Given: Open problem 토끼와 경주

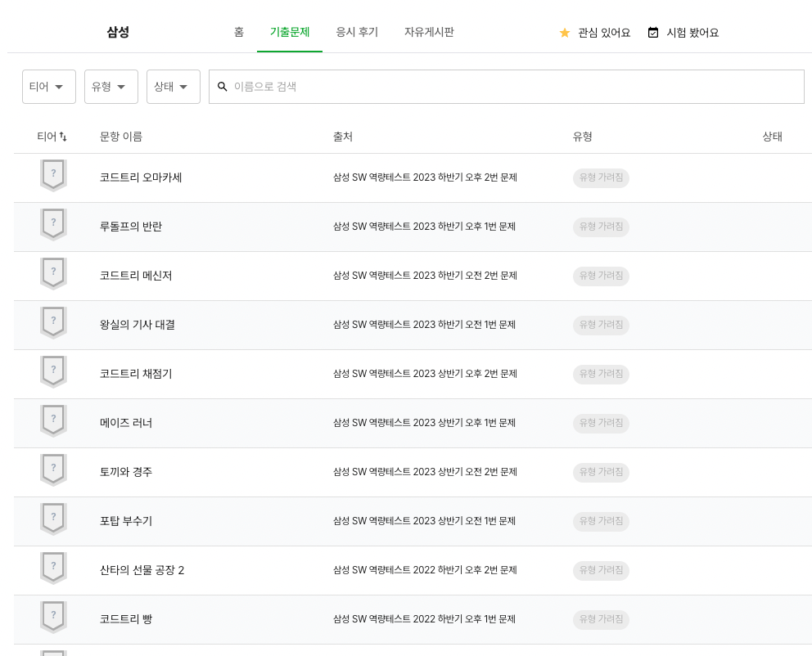Looking at the screenshot, I should pyautogui.click(x=126, y=472).
